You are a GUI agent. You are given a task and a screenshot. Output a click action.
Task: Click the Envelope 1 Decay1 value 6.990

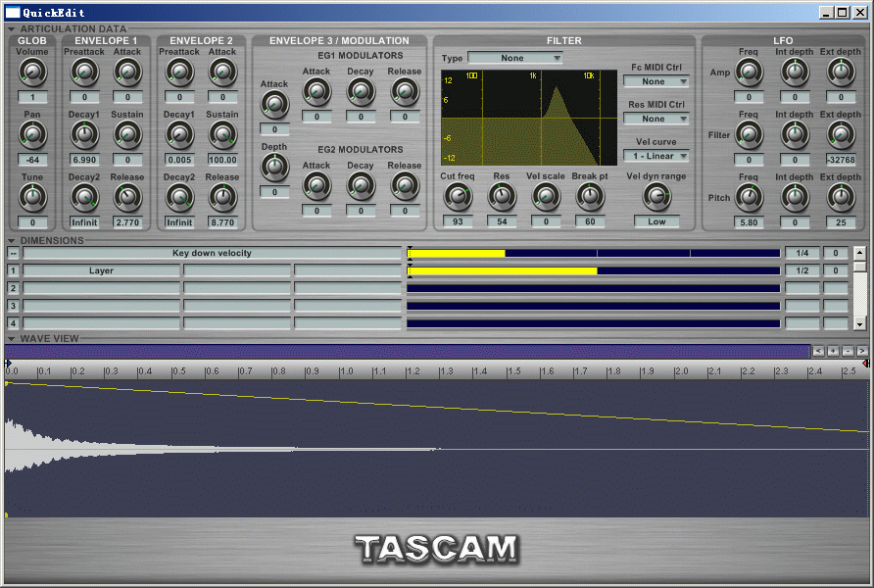pyautogui.click(x=84, y=160)
